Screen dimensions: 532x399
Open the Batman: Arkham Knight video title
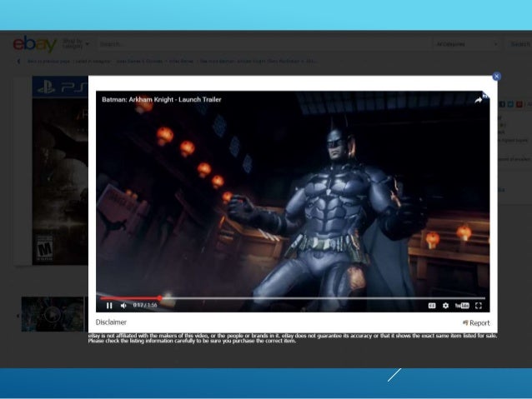pyautogui.click(x=162, y=99)
